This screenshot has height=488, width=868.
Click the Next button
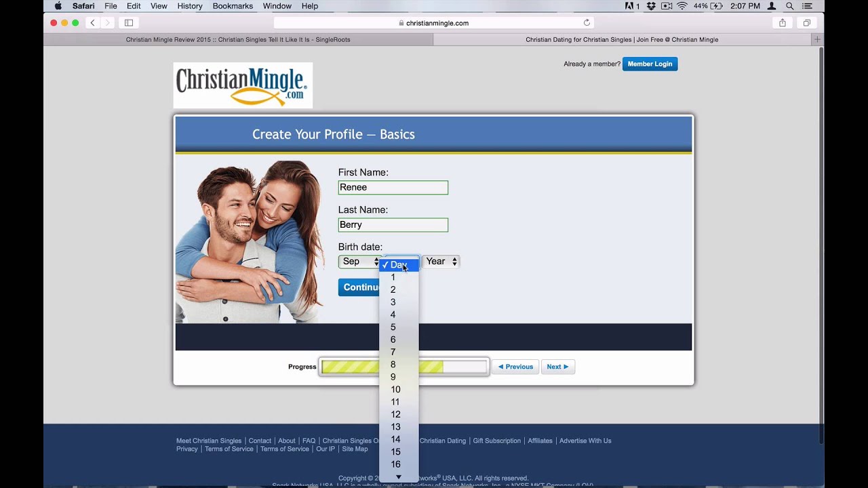coord(558,367)
